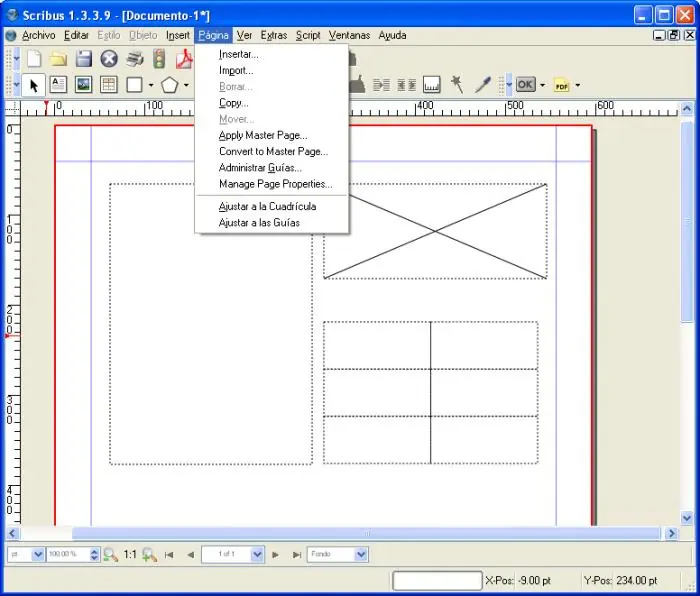Open the pt measurement unit dropdown
Image resolution: width=700 pixels, height=596 pixels.
(x=38, y=554)
